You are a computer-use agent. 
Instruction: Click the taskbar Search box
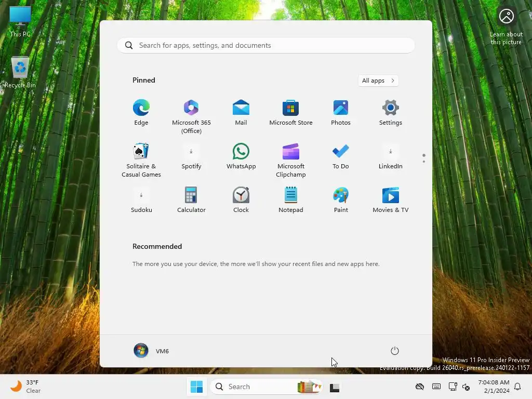(x=267, y=387)
